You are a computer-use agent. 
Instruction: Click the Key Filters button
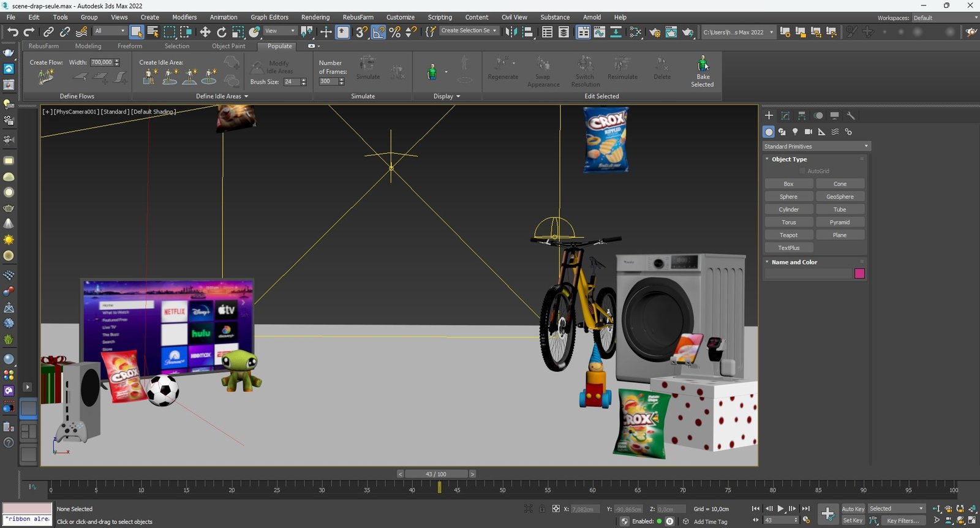(x=903, y=521)
